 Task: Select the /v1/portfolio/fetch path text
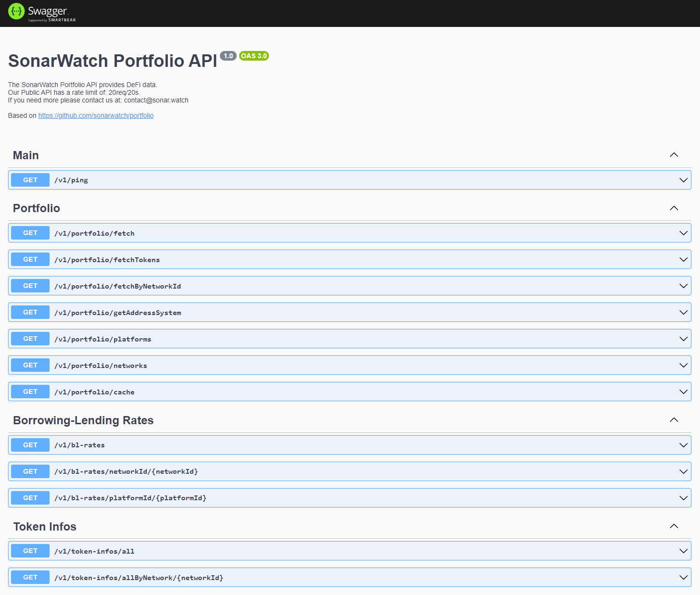pos(94,233)
